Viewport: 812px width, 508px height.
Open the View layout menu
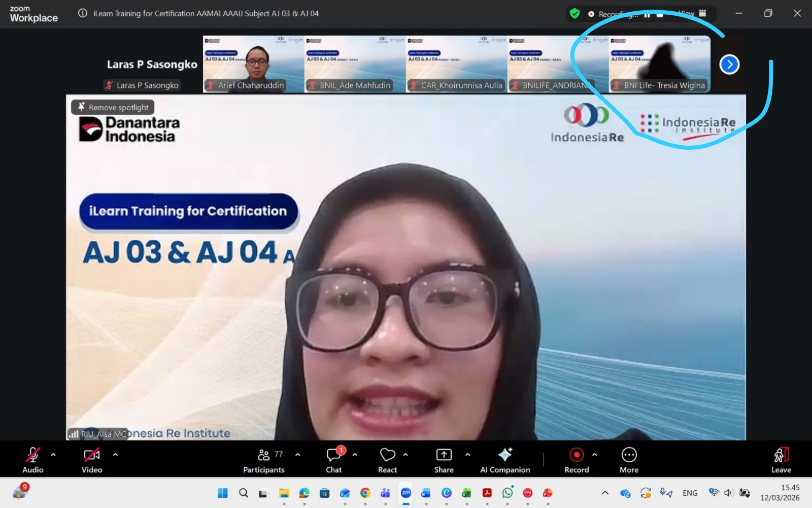point(693,14)
